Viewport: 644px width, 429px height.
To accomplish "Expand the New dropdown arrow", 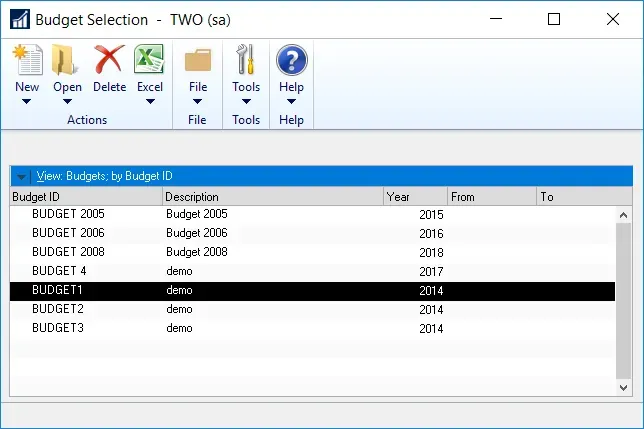I will 27,101.
